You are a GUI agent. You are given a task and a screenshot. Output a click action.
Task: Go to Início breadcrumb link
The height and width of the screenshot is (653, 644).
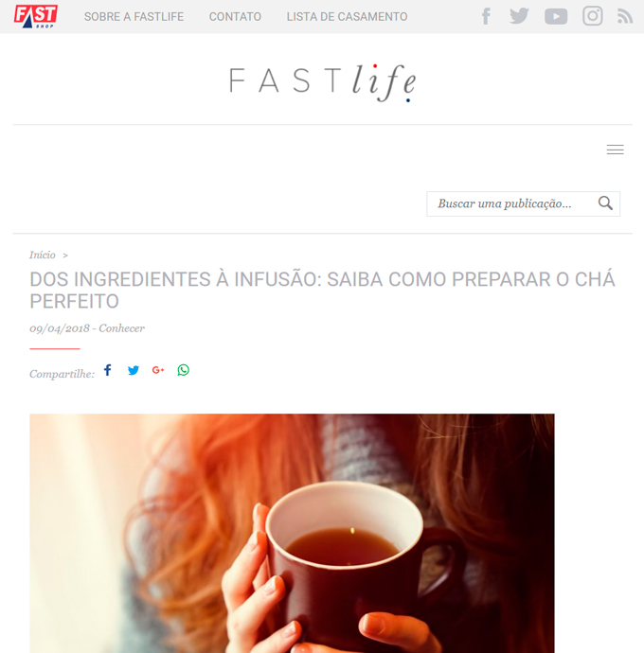coord(42,255)
